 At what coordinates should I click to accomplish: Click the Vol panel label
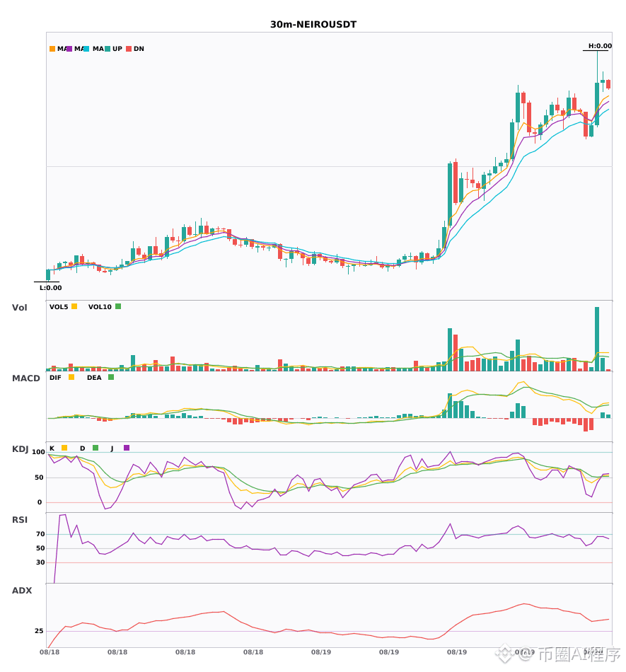pos(19,308)
